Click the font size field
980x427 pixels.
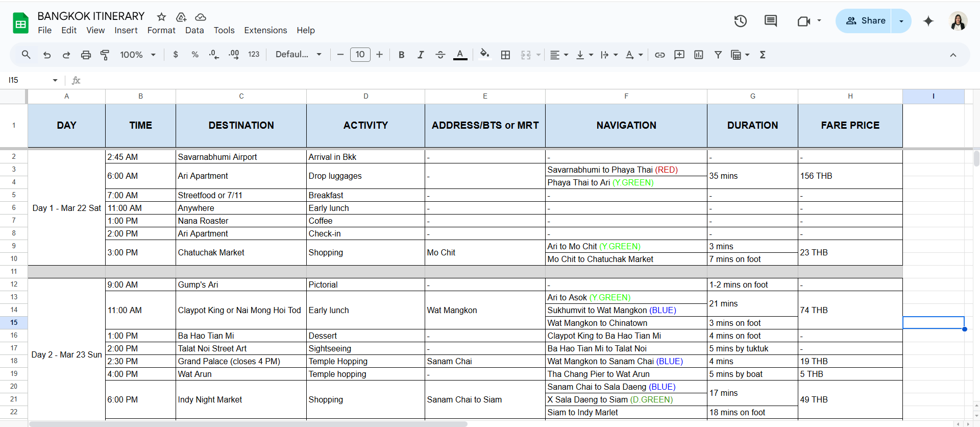click(360, 55)
